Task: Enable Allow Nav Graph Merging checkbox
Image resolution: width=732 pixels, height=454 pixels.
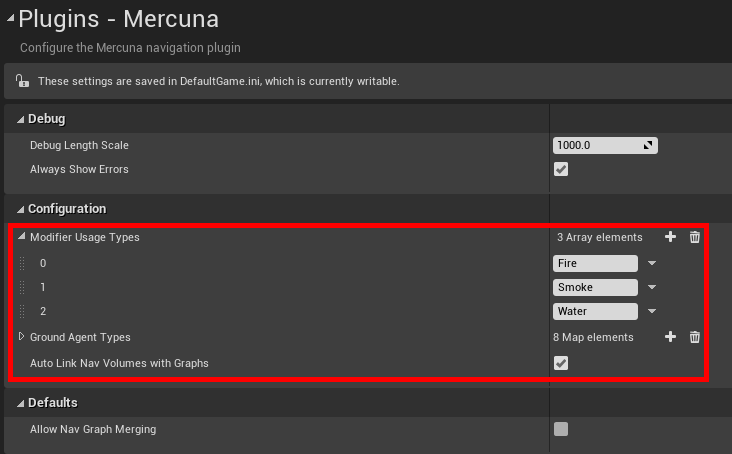Action: coord(561,429)
